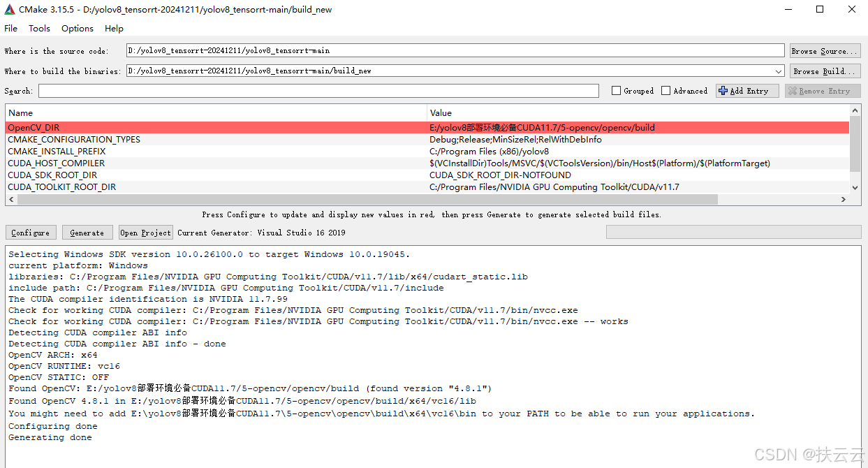Screen dimensions: 868x468
Task: Click the Browse Source button
Action: (825, 51)
